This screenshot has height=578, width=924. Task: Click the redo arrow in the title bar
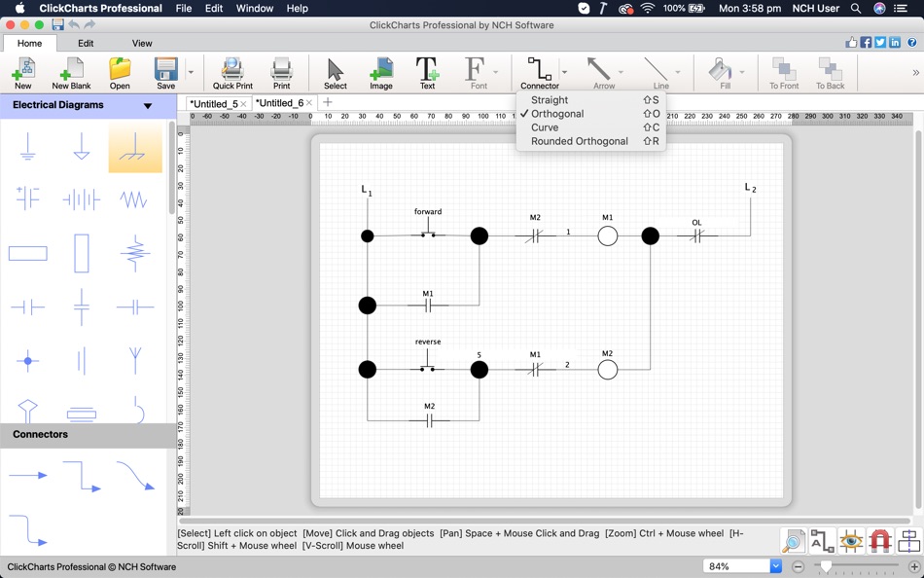point(89,24)
